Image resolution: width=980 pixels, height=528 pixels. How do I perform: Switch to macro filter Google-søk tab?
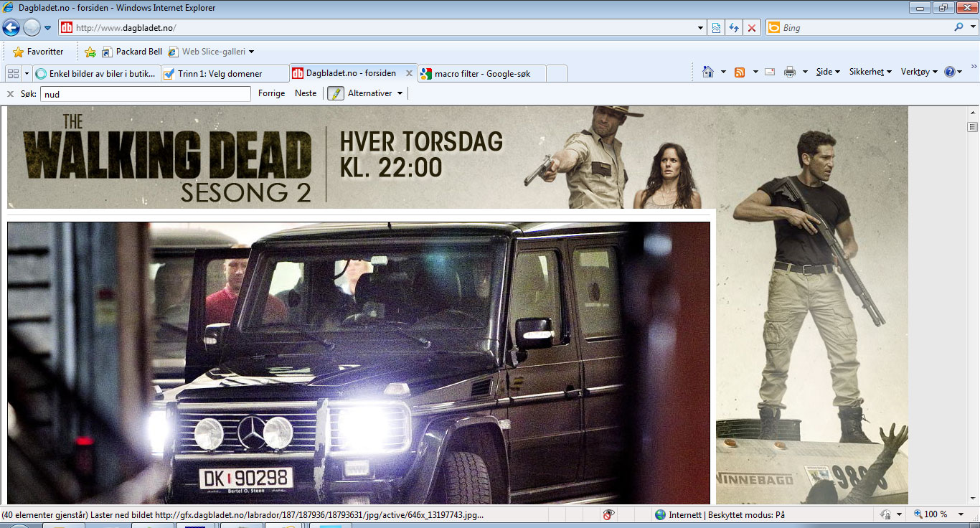(482, 73)
